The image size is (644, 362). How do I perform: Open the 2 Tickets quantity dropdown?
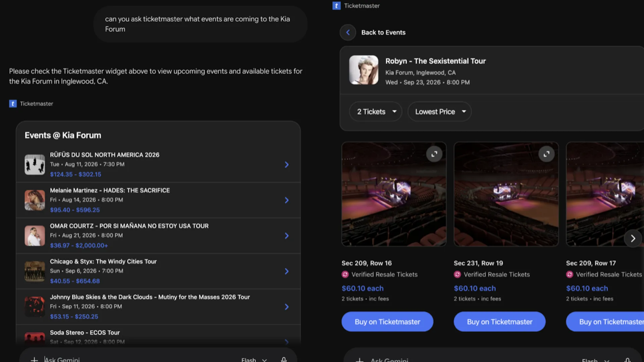pyautogui.click(x=376, y=112)
